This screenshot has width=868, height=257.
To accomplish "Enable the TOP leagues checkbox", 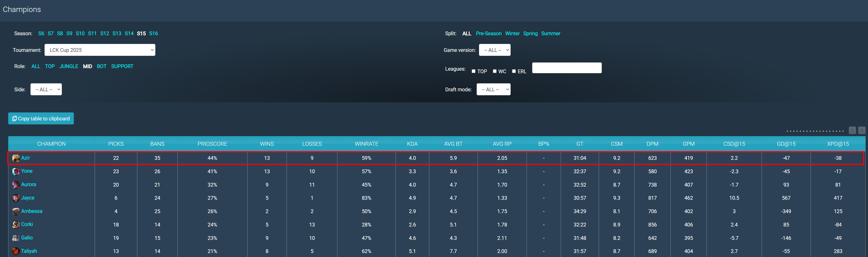I will click(x=473, y=71).
